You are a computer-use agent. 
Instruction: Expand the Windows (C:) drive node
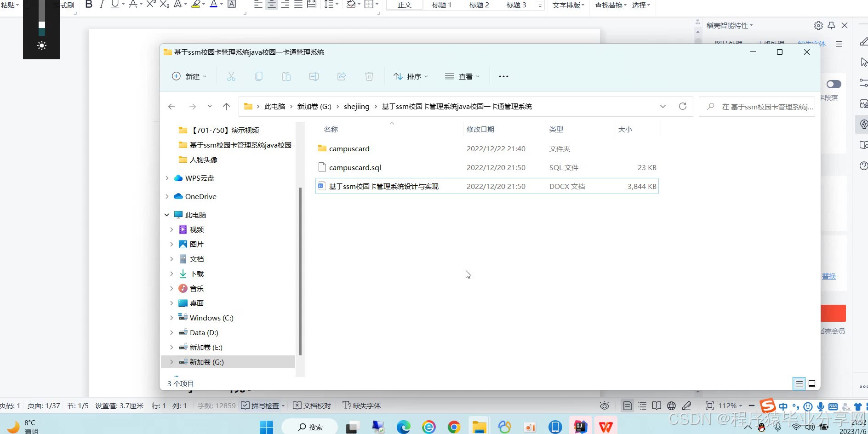pyautogui.click(x=171, y=318)
